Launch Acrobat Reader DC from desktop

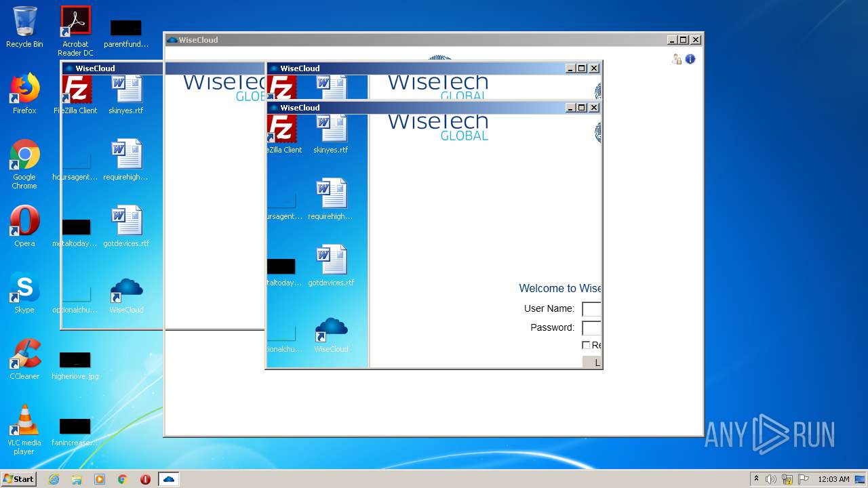75,30
